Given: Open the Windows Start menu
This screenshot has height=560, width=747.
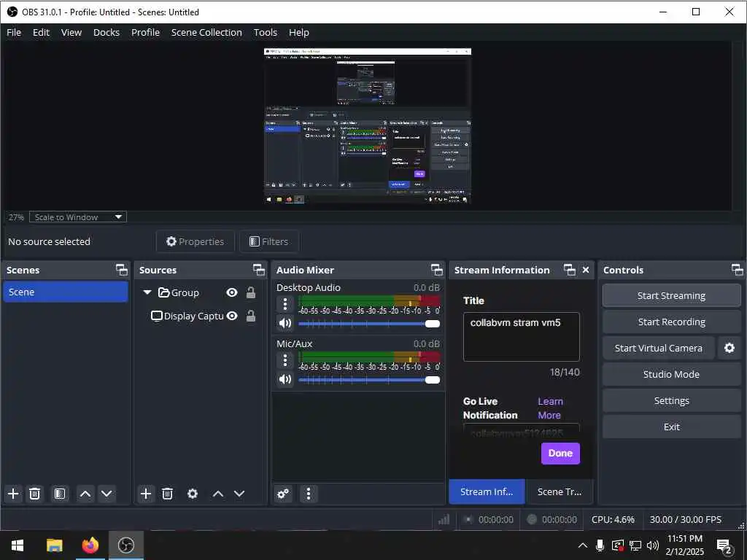Looking at the screenshot, I should click(18, 545).
